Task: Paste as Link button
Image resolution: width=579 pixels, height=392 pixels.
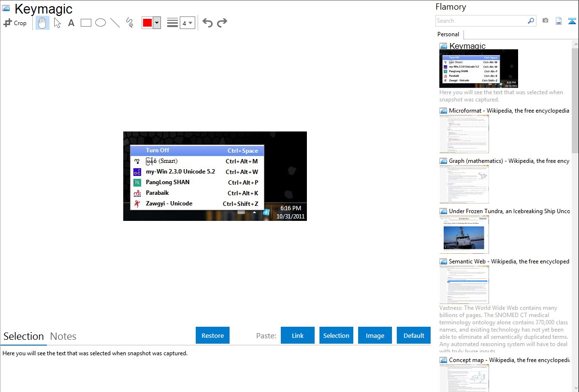Action: [298, 335]
